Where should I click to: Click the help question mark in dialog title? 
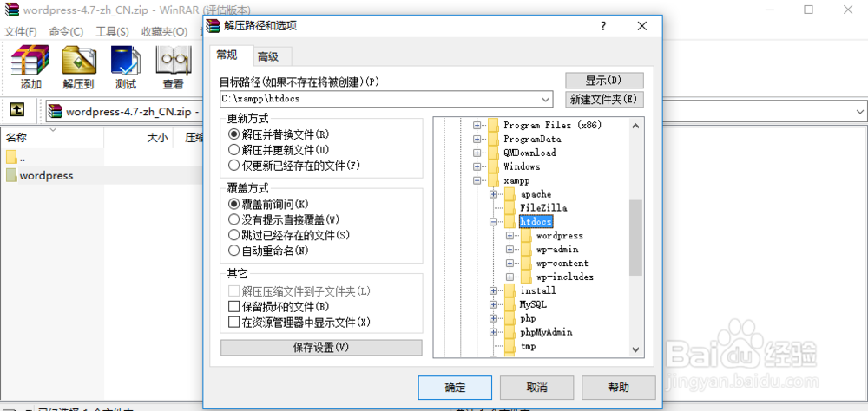click(603, 26)
